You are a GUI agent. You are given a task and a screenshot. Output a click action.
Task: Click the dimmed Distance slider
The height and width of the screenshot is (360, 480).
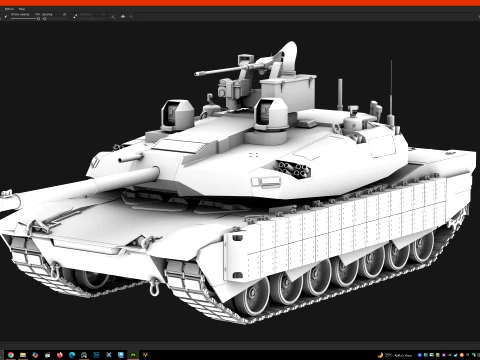coord(93,18)
